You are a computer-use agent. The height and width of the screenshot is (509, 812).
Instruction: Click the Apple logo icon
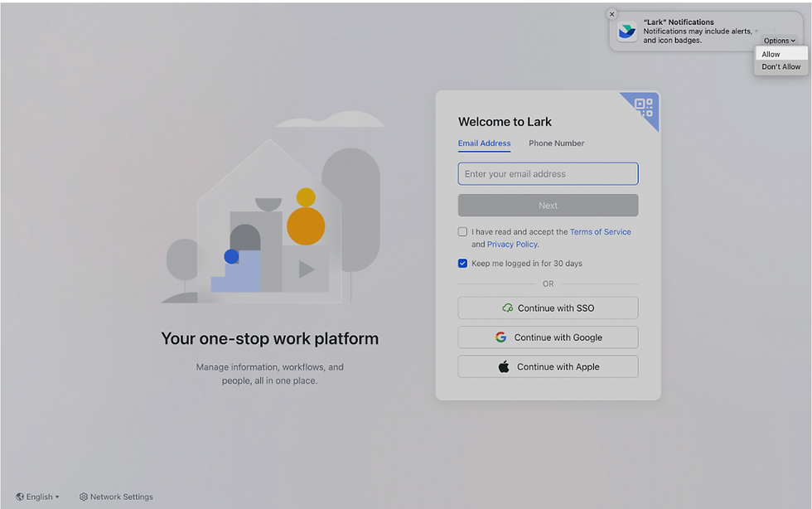pyautogui.click(x=504, y=366)
